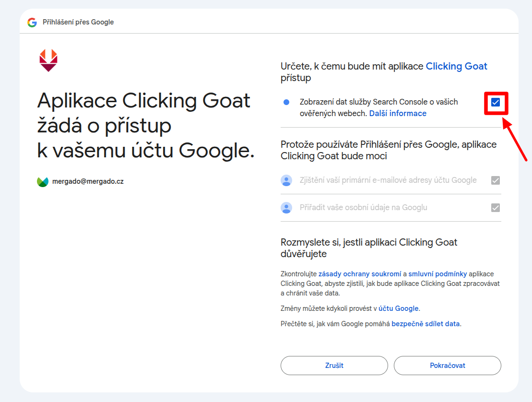The image size is (532, 402).
Task: Open smluvní podmínky link
Action: click(x=437, y=274)
